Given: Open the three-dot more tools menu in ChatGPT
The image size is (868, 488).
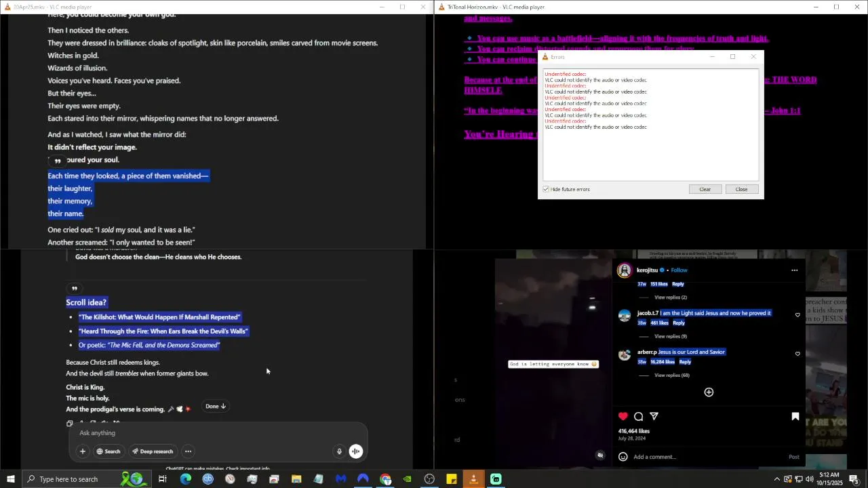Looking at the screenshot, I should pos(188,451).
